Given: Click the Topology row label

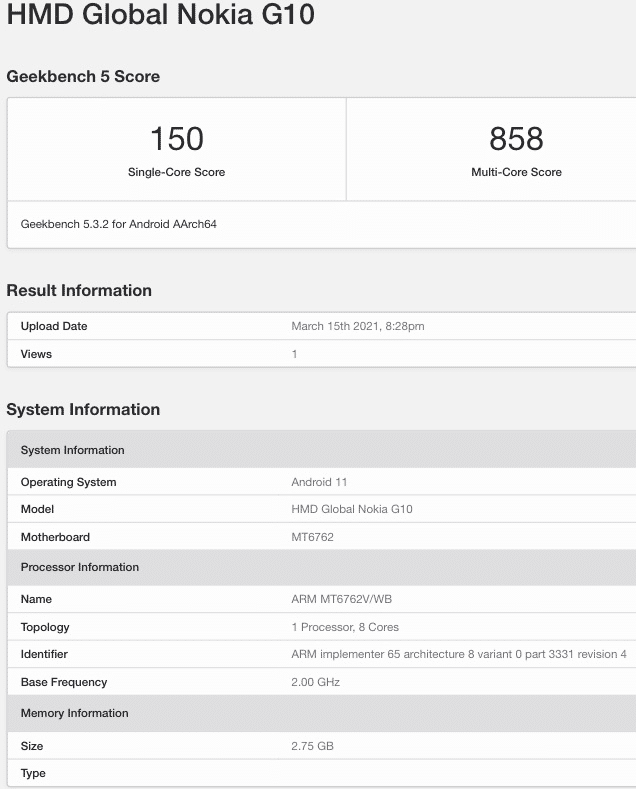Looking at the screenshot, I should pyautogui.click(x=45, y=627).
